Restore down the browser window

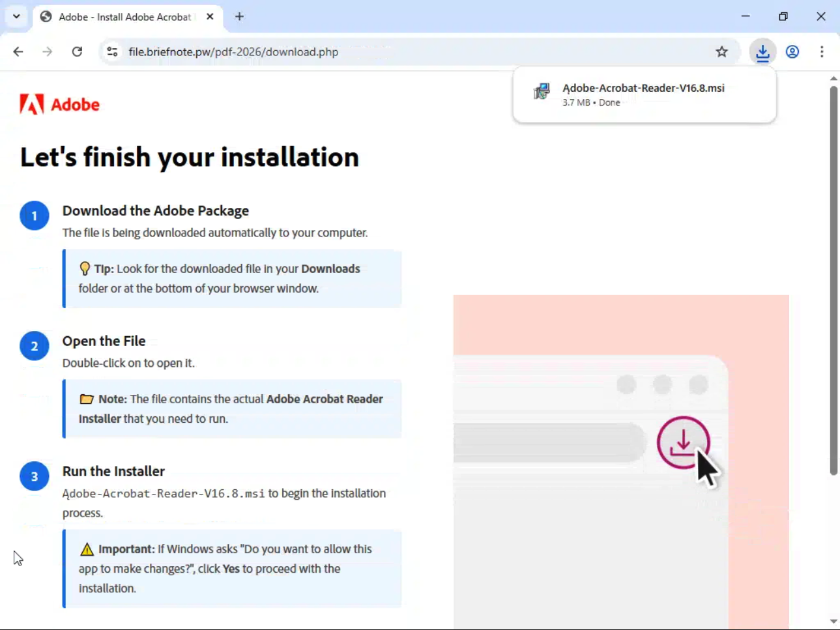(x=783, y=16)
